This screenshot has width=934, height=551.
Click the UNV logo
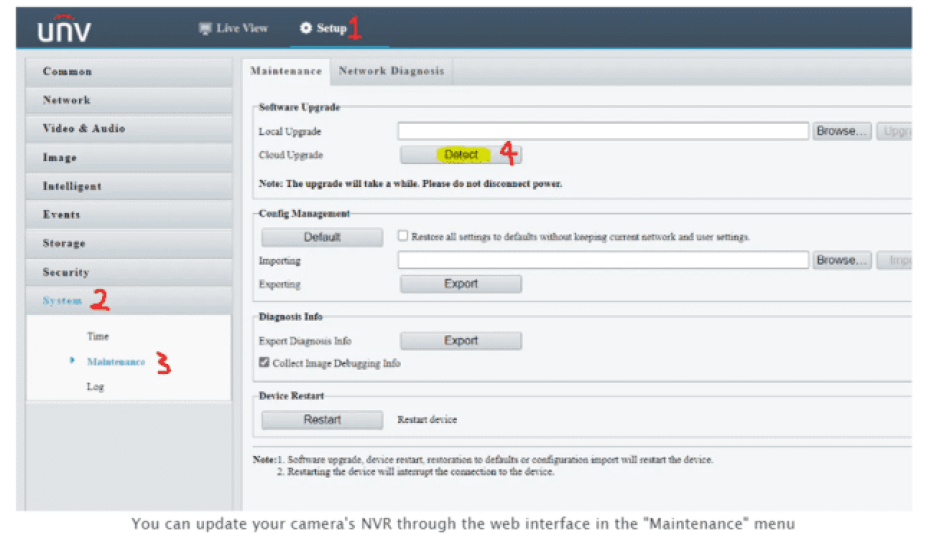[65, 30]
